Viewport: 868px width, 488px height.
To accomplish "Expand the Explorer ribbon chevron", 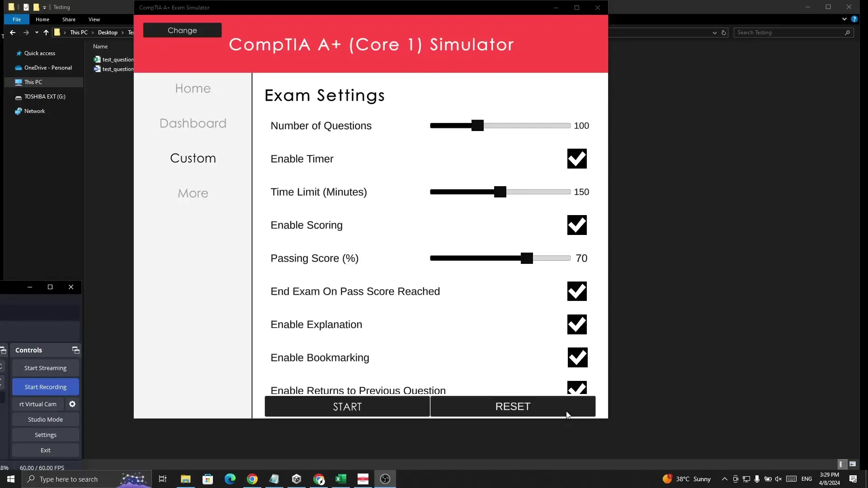I will click(x=844, y=19).
